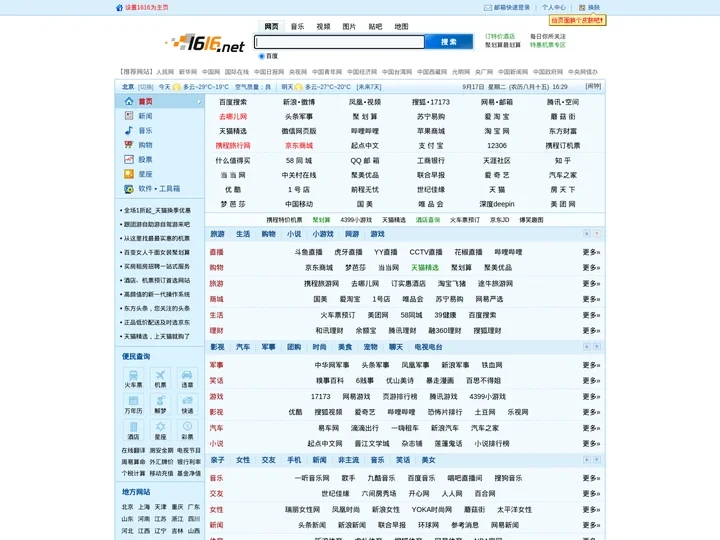Open the 星座 star icon in the left sidebar menu
Viewport: 720px width, 540px height.
pyautogui.click(x=129, y=174)
